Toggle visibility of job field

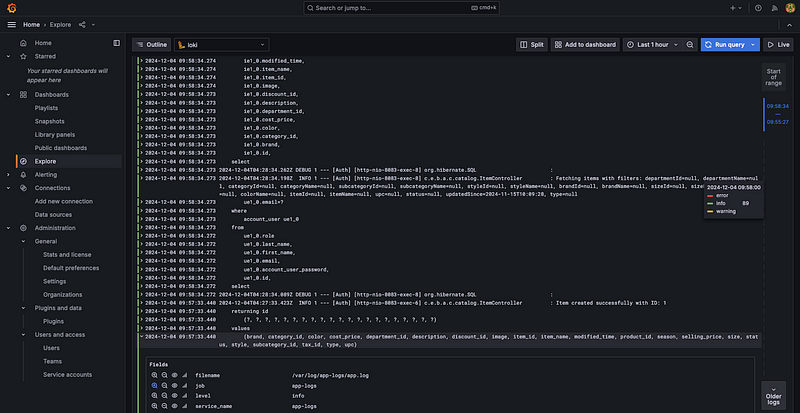[x=174, y=385]
